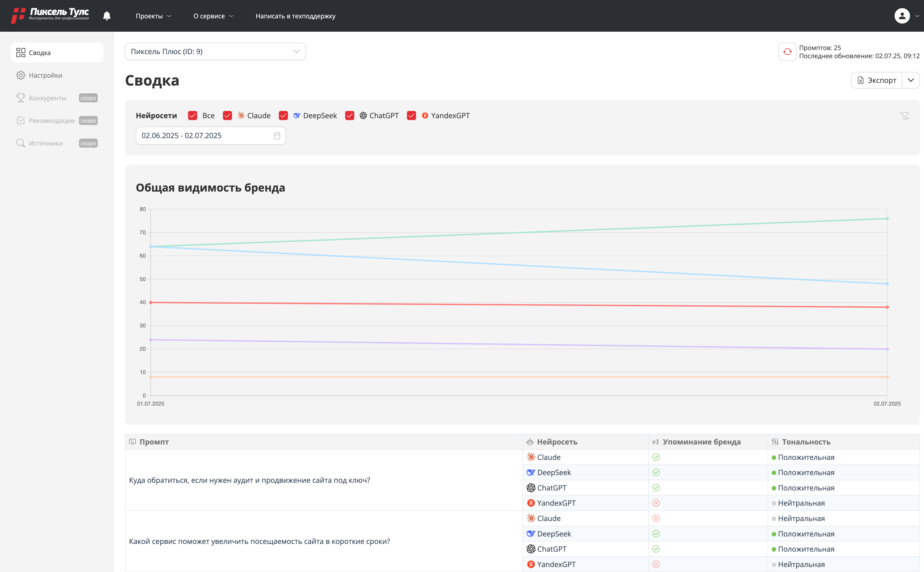Expand the Экспорт options arrow

(911, 81)
